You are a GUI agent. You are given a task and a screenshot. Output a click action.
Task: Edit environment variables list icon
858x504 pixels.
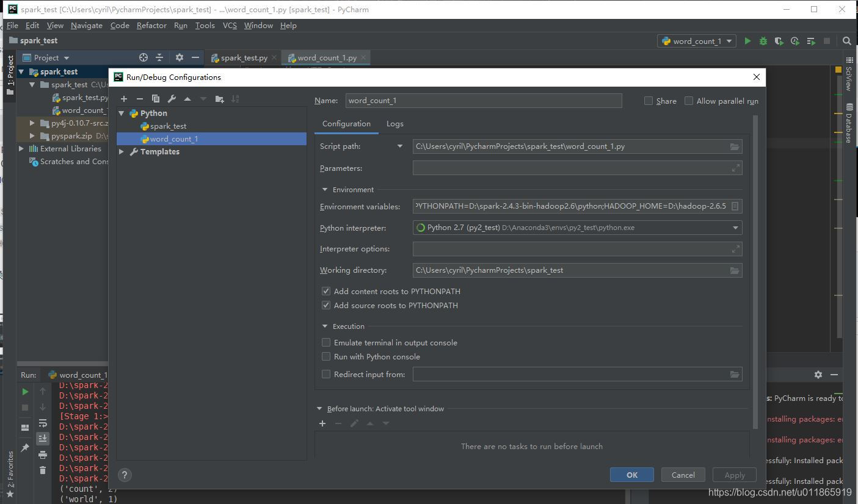coord(735,206)
